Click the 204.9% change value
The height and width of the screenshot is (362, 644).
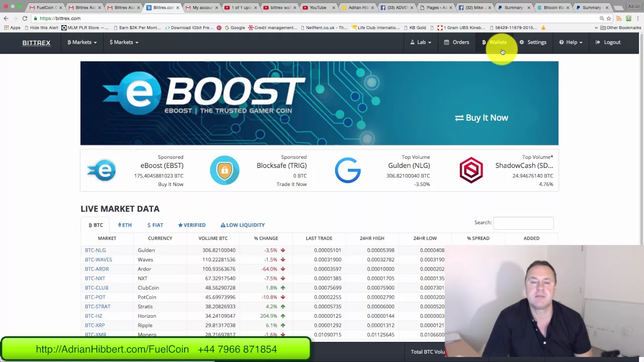click(269, 316)
